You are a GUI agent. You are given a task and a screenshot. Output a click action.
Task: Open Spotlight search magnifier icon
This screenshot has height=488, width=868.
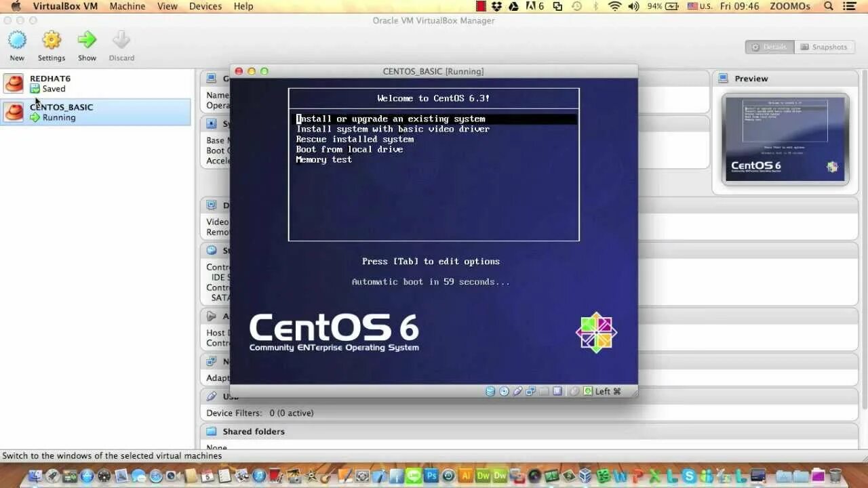point(829,6)
